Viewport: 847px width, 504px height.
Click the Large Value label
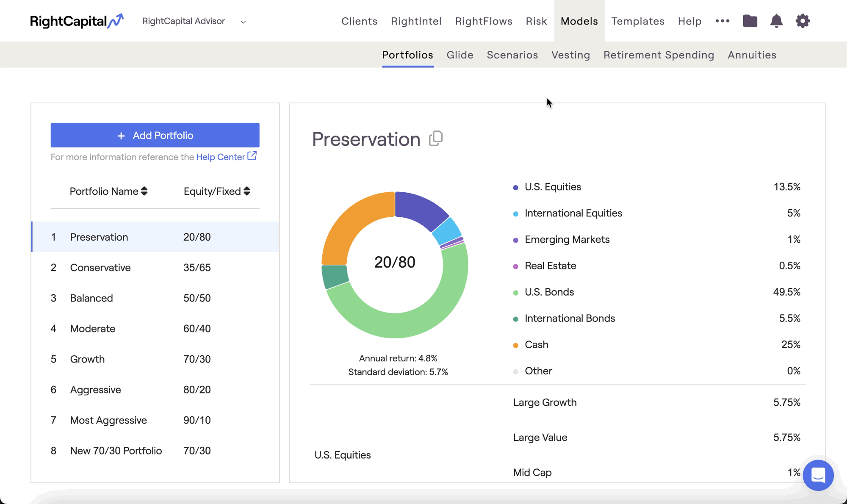pos(540,437)
